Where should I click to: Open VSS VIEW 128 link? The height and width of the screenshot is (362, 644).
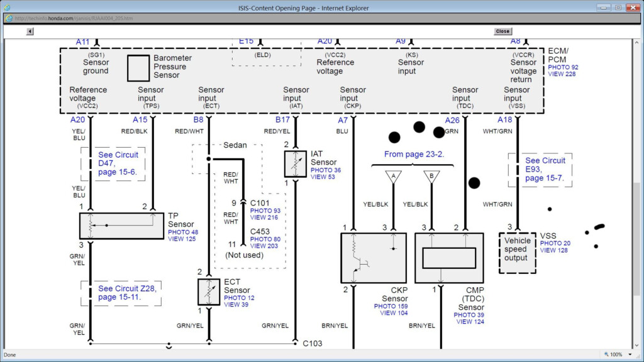pos(553,250)
